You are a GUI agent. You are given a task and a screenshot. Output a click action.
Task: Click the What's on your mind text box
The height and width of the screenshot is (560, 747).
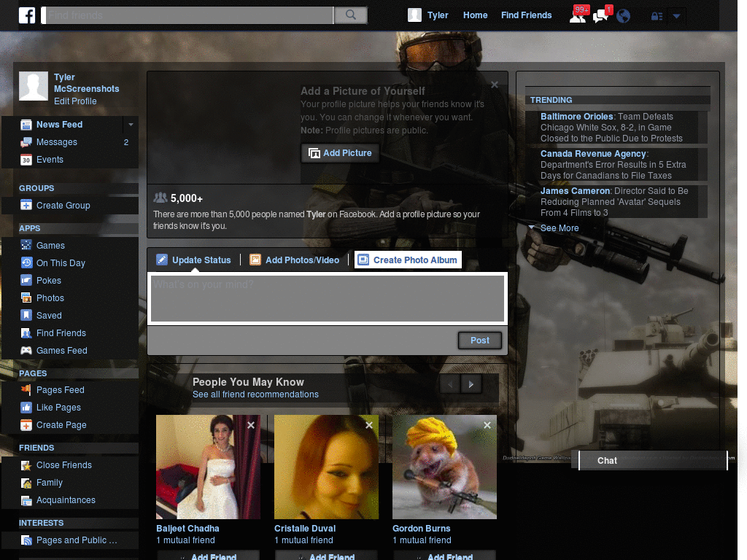(328, 298)
